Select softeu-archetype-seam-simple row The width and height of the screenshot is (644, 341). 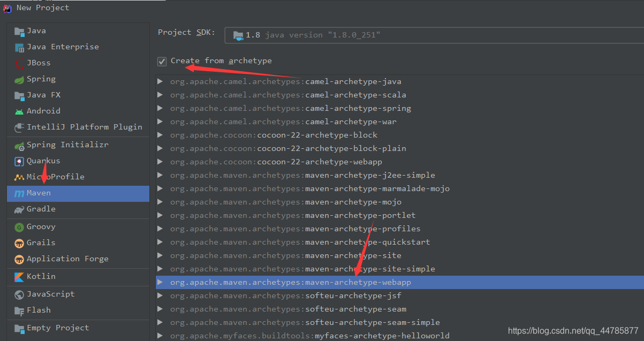click(400, 323)
